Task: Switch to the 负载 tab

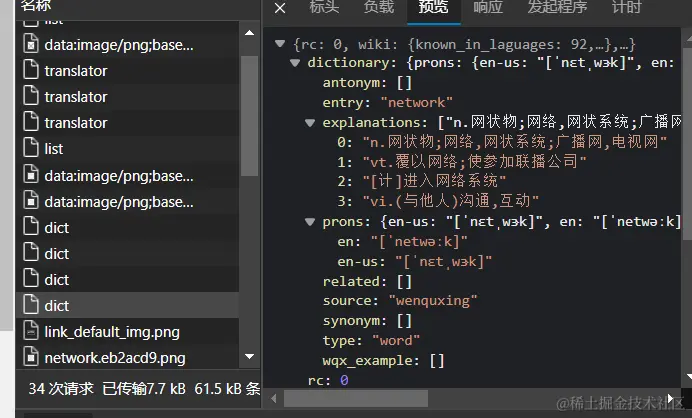Action: pos(379,7)
